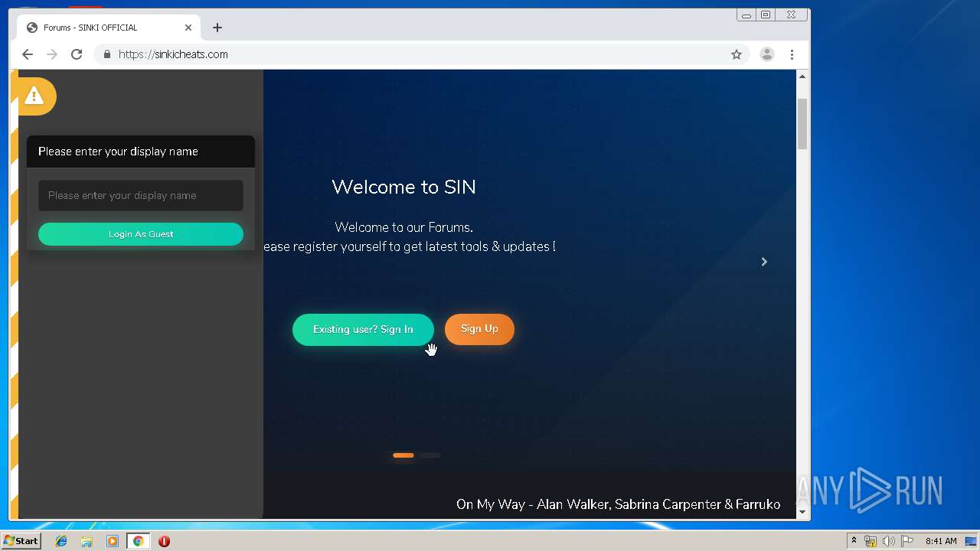Launch Internet Explorer from the taskbar
This screenshot has width=980, height=551.
click(61, 541)
